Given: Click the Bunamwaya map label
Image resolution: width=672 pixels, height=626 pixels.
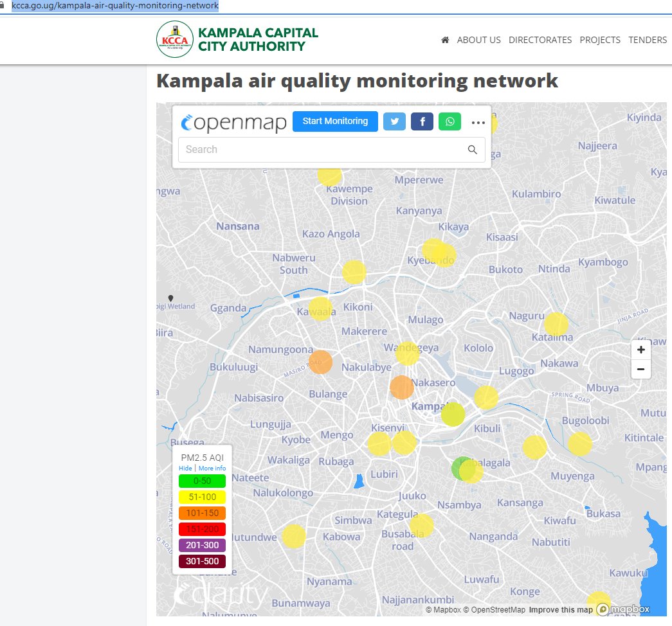Looking at the screenshot, I should (x=301, y=604).
